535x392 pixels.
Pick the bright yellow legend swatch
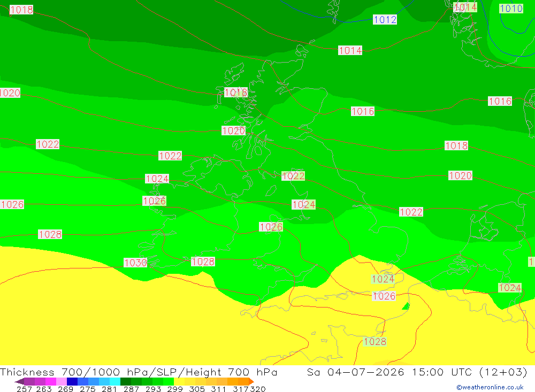179,381
